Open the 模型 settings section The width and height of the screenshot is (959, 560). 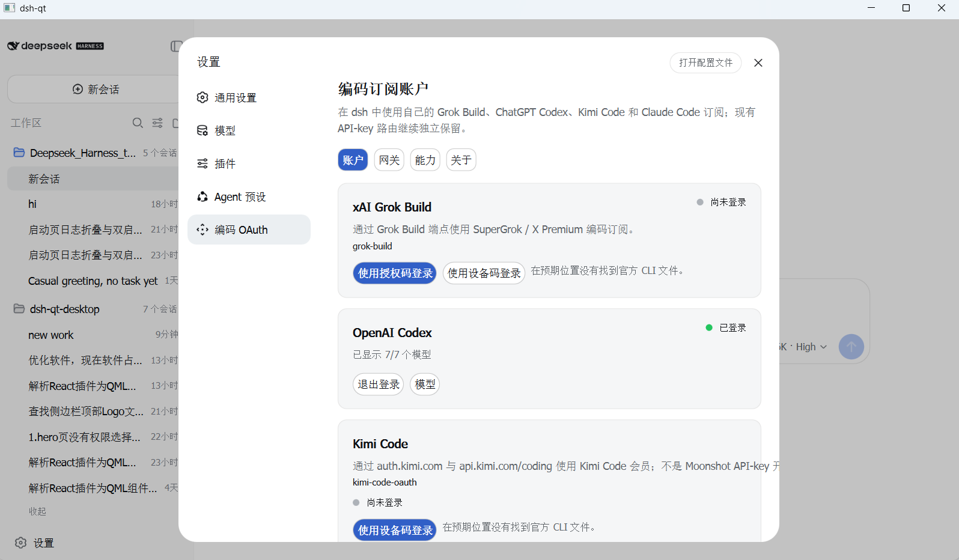point(249,130)
